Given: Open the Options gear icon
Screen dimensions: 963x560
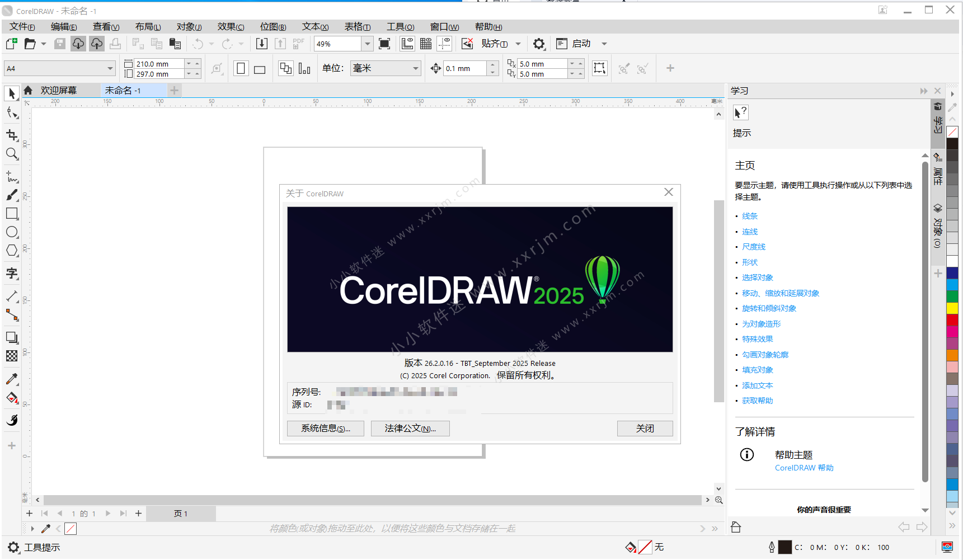Looking at the screenshot, I should click(539, 44).
